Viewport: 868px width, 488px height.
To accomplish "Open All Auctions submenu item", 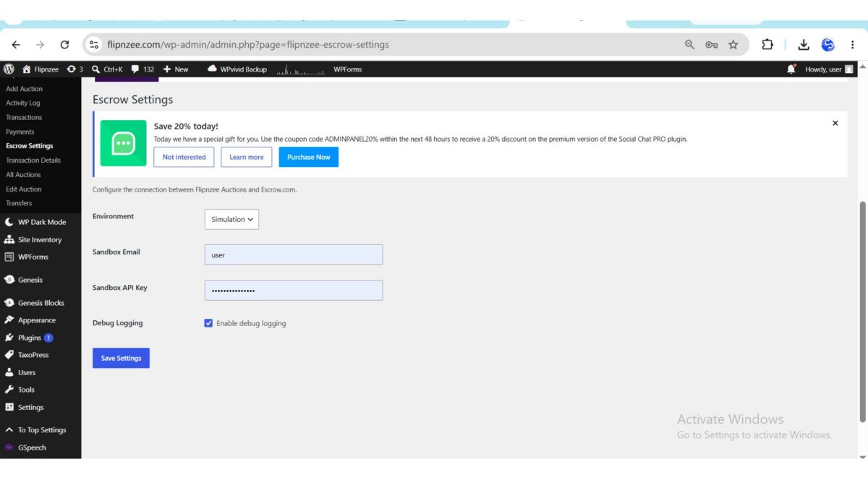I will pyautogui.click(x=24, y=174).
